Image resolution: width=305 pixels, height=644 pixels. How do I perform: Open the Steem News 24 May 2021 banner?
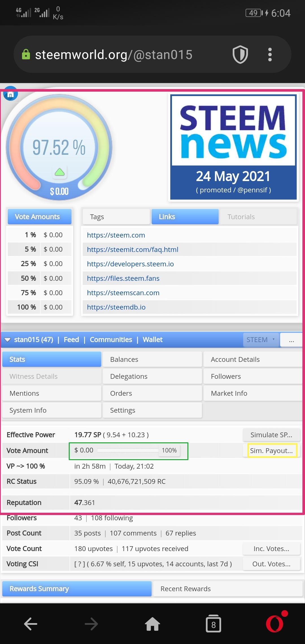pyautogui.click(x=233, y=147)
